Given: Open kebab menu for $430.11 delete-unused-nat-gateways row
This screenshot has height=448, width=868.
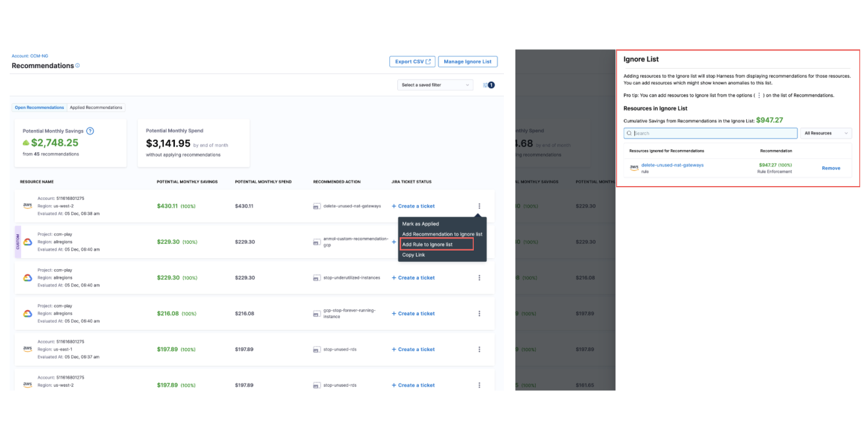Looking at the screenshot, I should [479, 206].
